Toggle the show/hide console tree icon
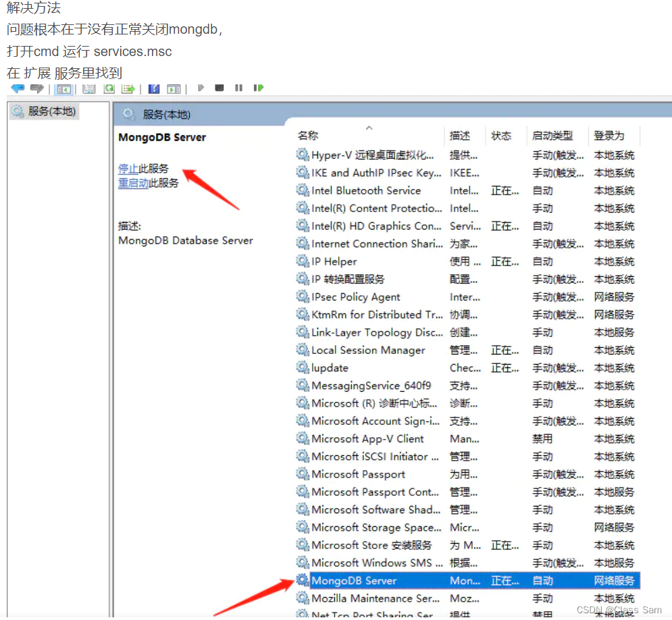Image resolution: width=672 pixels, height=620 pixels. [x=64, y=89]
